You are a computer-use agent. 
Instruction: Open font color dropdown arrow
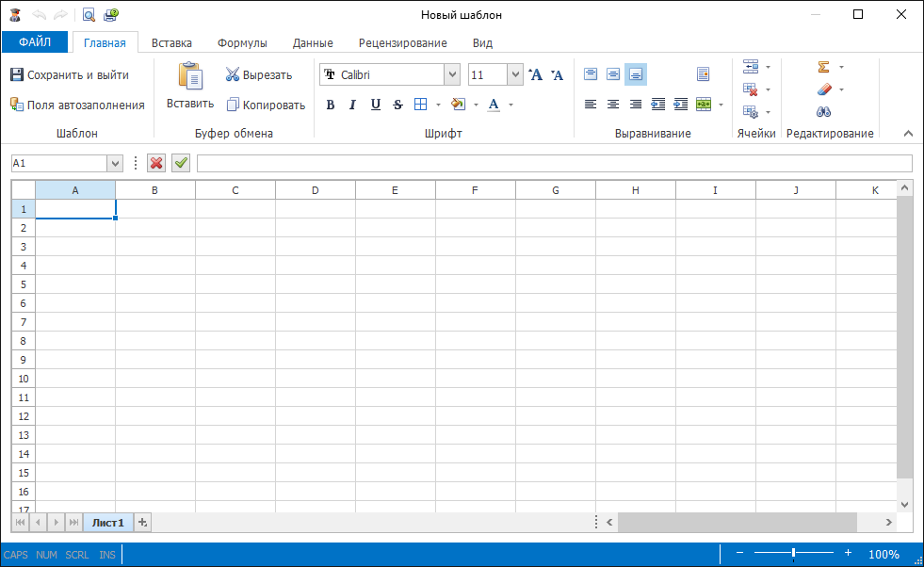[511, 105]
